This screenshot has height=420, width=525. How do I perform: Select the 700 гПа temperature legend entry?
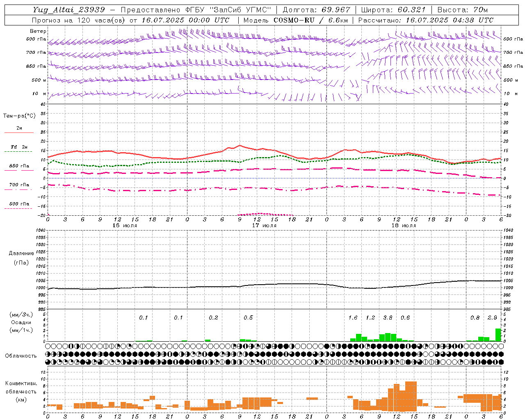[x=19, y=185]
